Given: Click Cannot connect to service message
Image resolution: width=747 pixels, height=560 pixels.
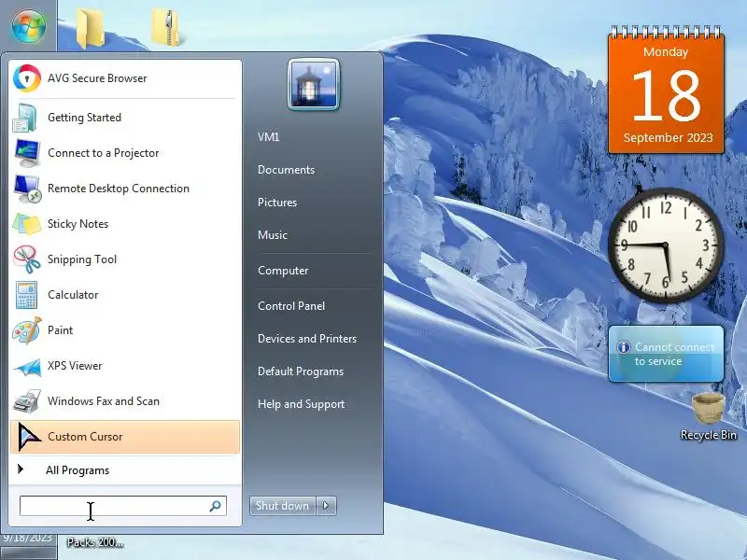Looking at the screenshot, I should click(674, 355).
